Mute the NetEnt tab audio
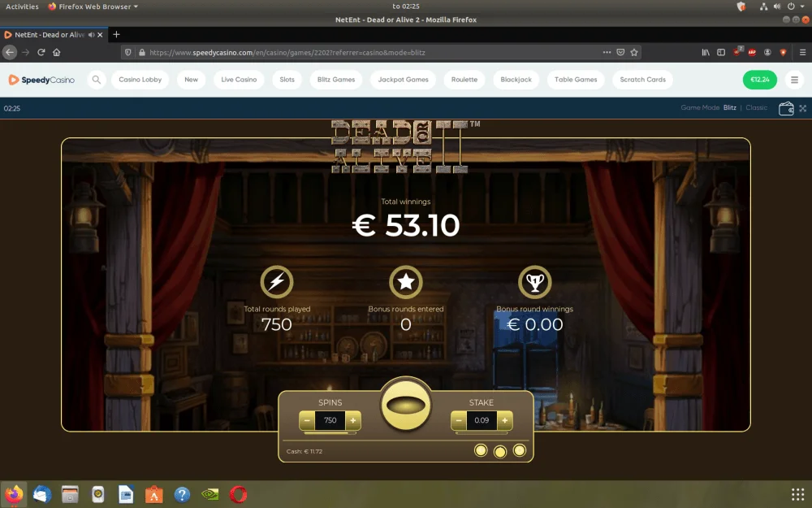 91,35
